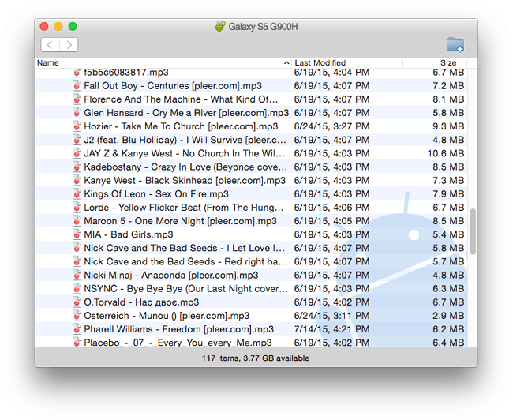The width and height of the screenshot is (513, 420).
Task: Select Nick Cave - Red right hand name
Action: click(x=185, y=261)
